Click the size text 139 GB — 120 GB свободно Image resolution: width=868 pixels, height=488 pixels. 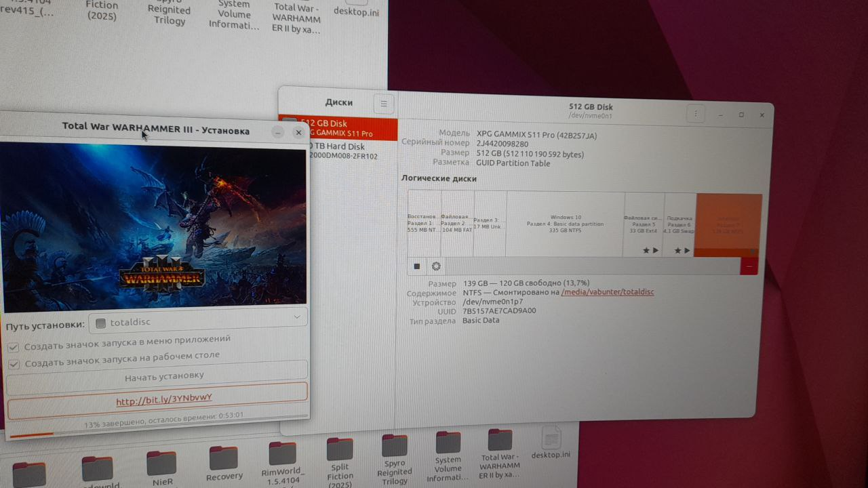pyautogui.click(x=526, y=283)
